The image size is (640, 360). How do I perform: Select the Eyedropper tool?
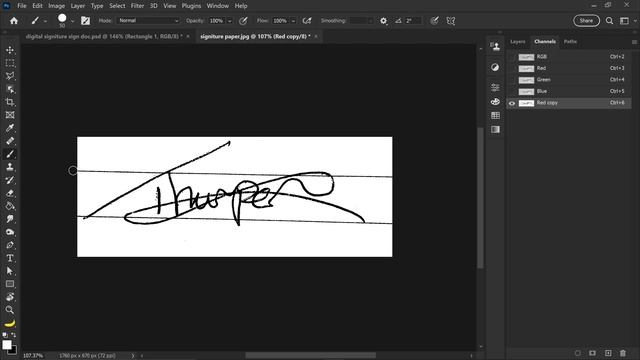[10, 128]
